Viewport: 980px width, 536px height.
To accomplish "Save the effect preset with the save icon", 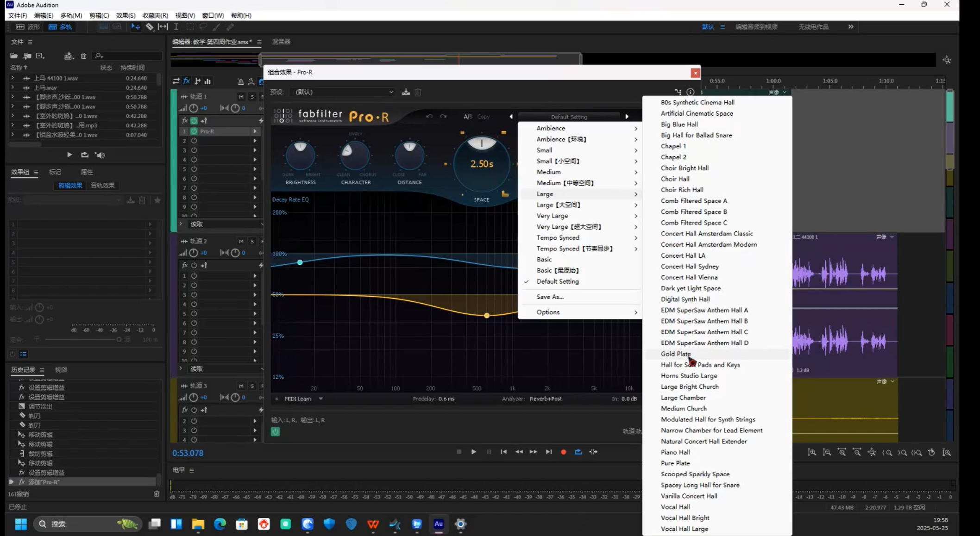I will (x=406, y=92).
